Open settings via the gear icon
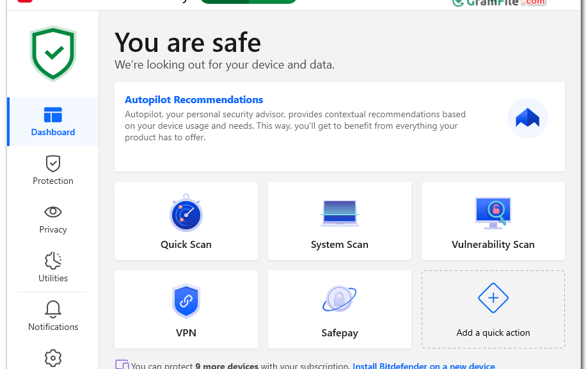 tap(53, 357)
